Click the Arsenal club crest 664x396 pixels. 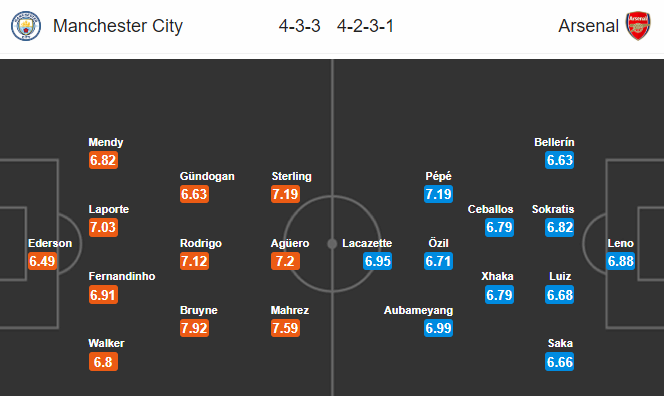(638, 26)
